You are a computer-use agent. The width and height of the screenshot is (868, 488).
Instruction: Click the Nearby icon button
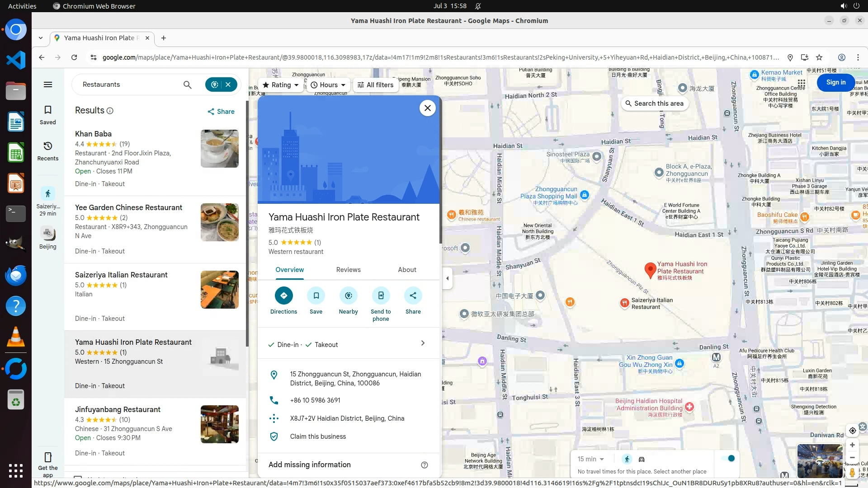click(x=348, y=296)
